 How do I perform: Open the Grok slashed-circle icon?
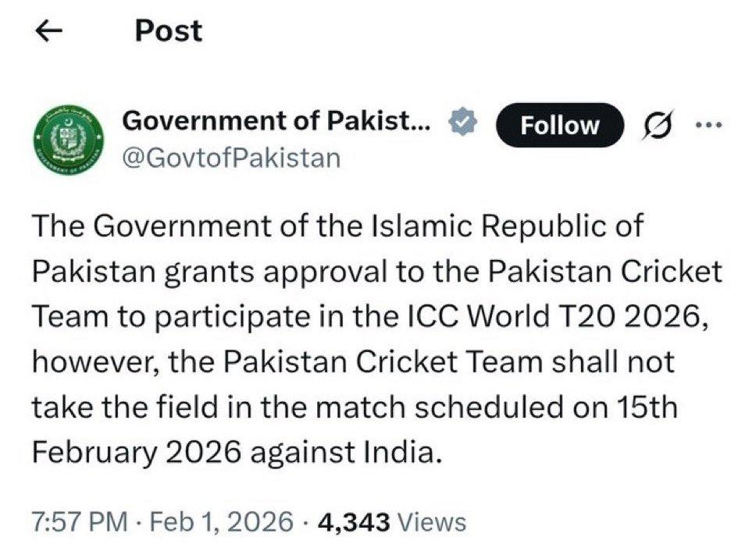pos(653,125)
